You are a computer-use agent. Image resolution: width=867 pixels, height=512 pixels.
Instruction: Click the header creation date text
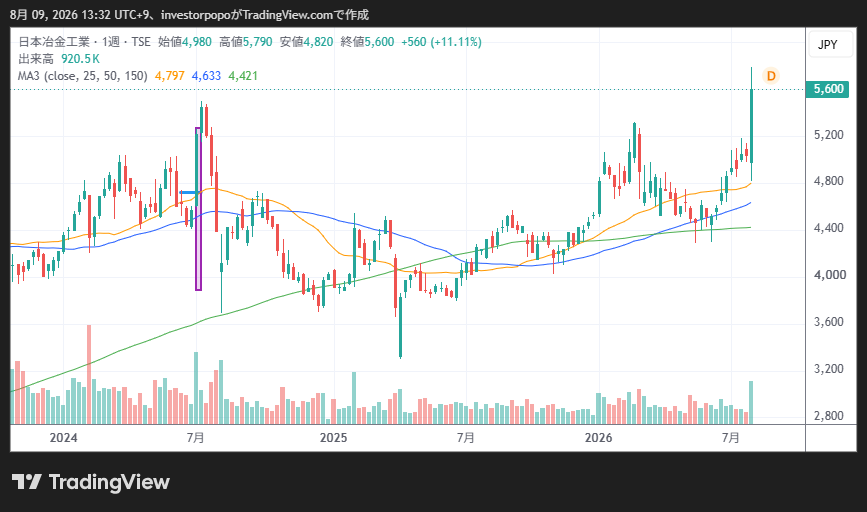[x=189, y=14]
